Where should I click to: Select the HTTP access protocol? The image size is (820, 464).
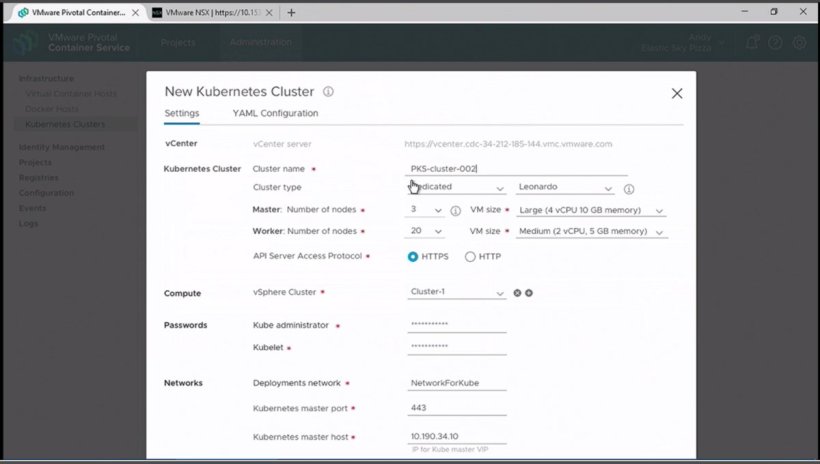[470, 257]
